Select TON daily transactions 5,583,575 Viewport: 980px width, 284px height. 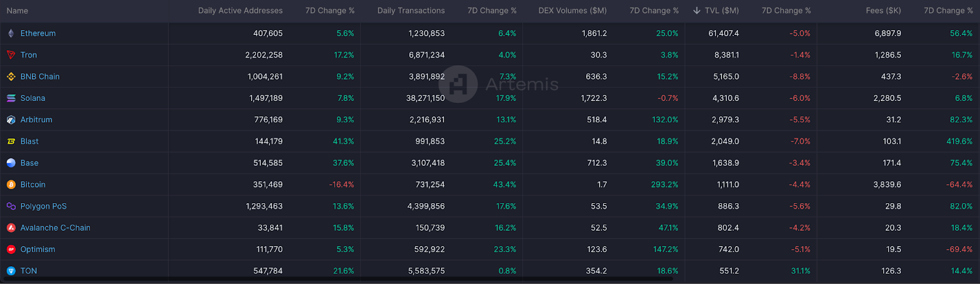(x=427, y=271)
